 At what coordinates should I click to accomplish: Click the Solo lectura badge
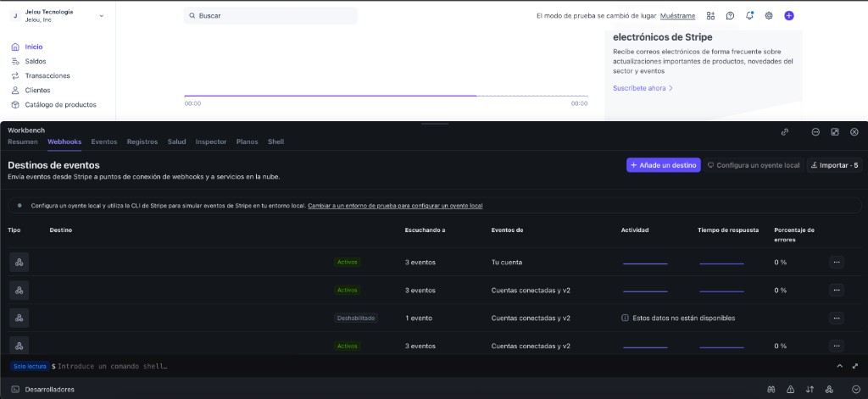(30, 366)
